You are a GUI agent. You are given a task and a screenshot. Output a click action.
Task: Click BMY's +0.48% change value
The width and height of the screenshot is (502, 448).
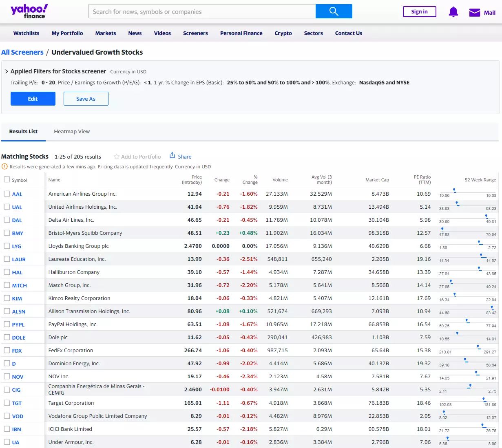[248, 233]
